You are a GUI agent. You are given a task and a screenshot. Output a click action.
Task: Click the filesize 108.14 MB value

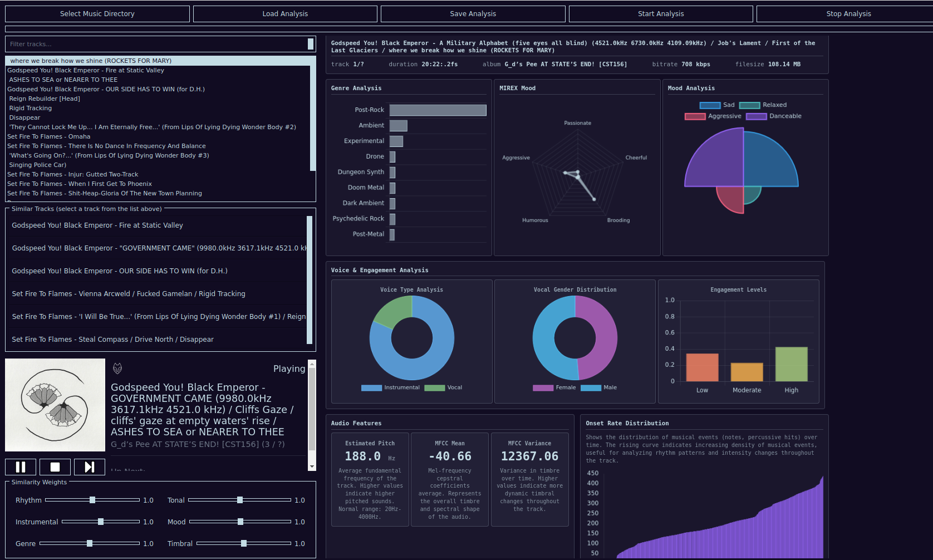784,65
